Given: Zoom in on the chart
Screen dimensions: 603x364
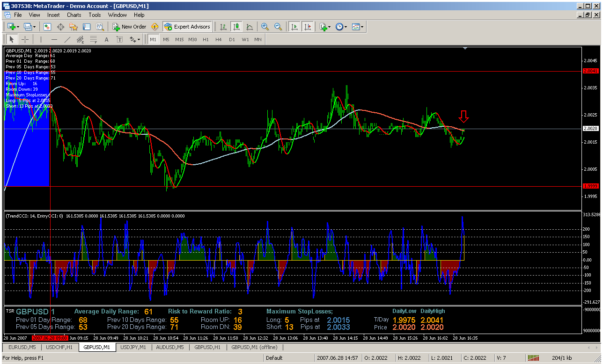Looking at the screenshot, I should point(265,27).
